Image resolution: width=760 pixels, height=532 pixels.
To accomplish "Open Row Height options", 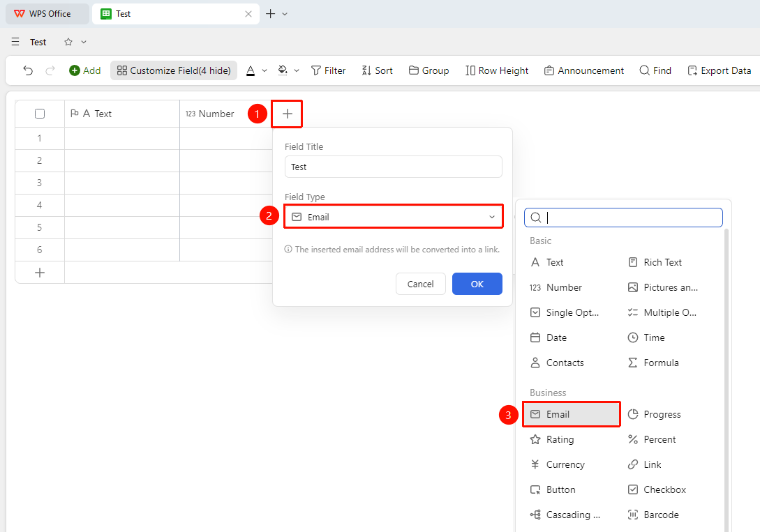I will click(x=497, y=70).
